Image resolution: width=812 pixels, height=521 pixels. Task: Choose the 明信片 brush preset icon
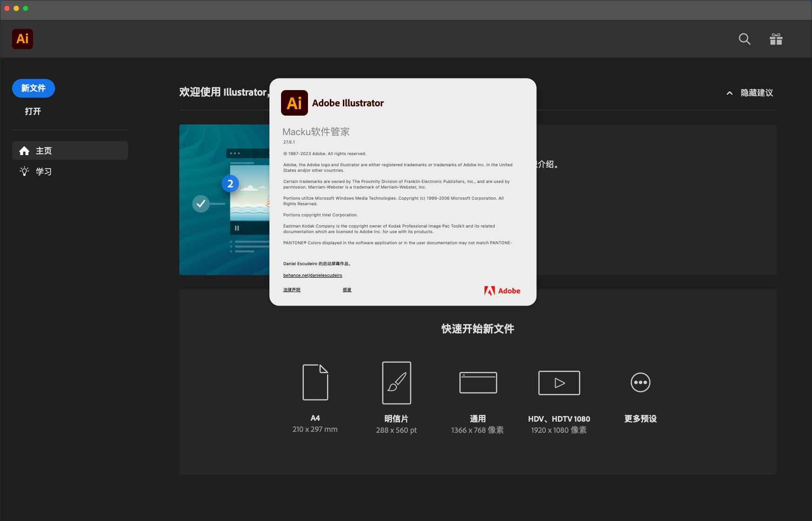click(x=397, y=383)
